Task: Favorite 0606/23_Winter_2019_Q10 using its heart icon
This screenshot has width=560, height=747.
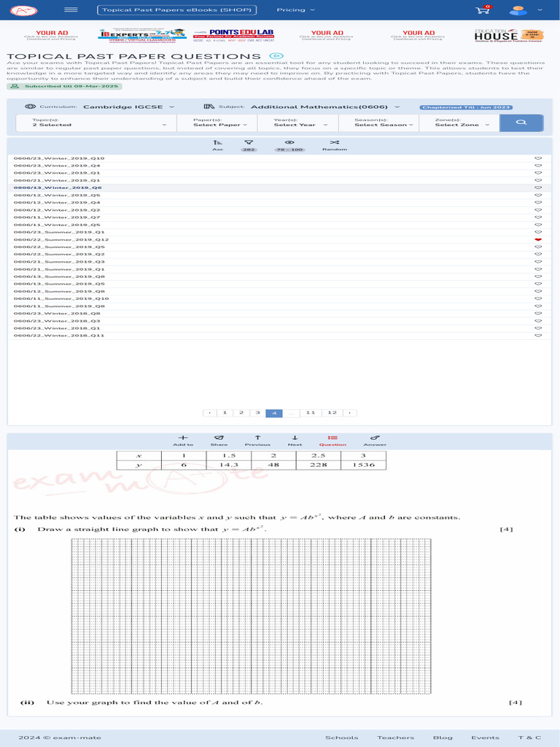Action: point(538,158)
